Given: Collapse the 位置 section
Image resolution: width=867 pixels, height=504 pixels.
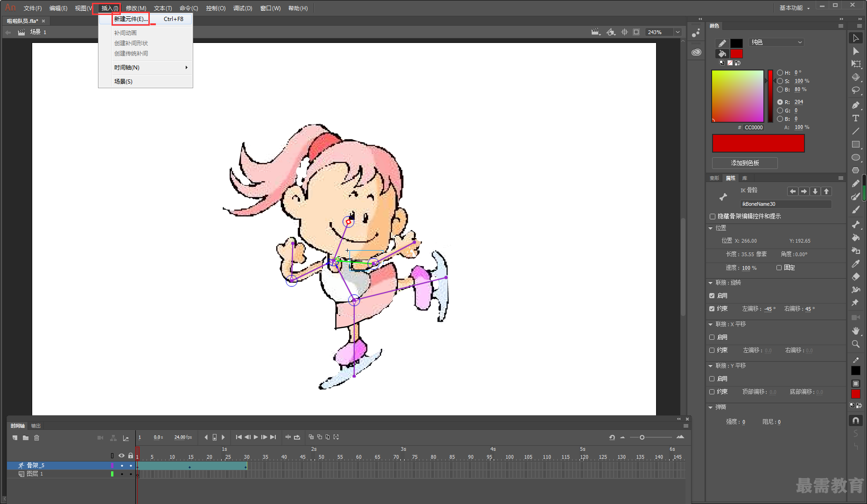Looking at the screenshot, I should (711, 228).
